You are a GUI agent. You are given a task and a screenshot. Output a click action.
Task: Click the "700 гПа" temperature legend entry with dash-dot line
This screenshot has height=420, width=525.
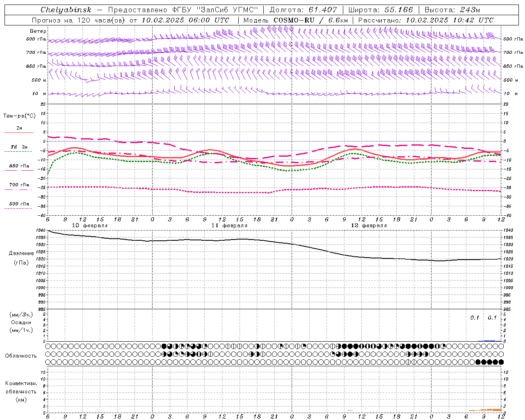19,185
